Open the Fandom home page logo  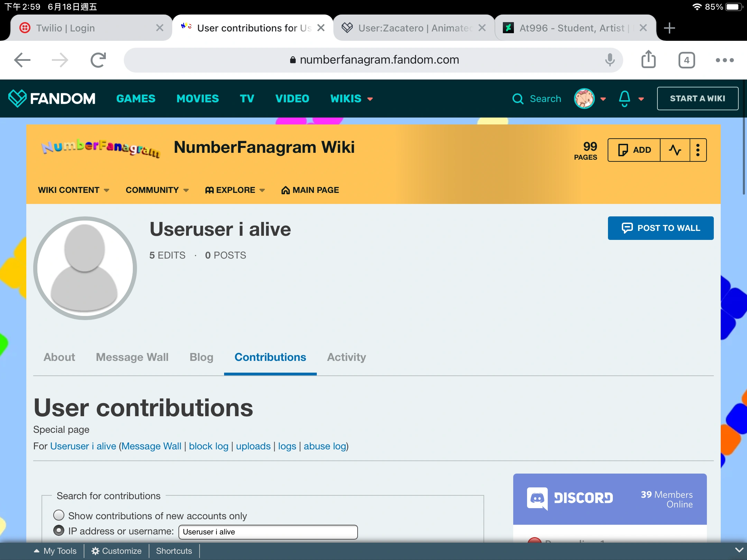click(x=52, y=98)
